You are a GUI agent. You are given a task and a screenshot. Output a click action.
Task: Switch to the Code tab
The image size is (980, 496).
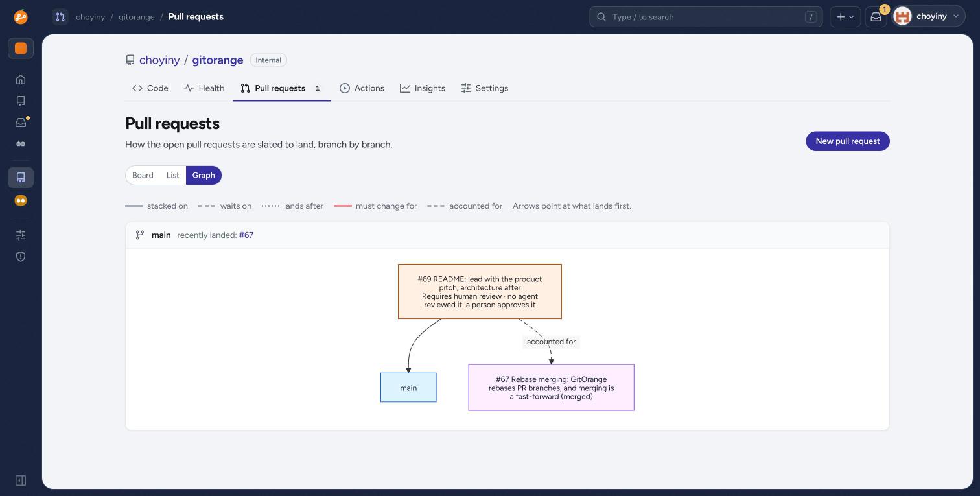(150, 88)
